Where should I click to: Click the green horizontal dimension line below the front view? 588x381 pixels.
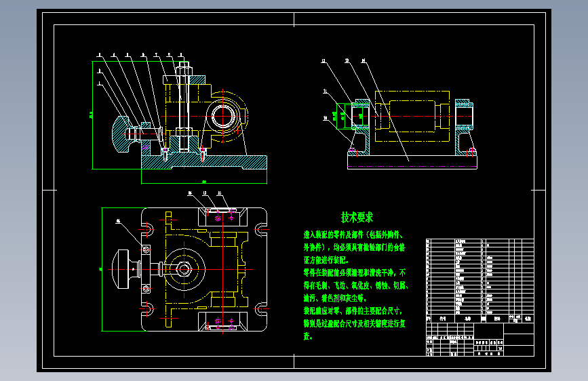coord(204,183)
